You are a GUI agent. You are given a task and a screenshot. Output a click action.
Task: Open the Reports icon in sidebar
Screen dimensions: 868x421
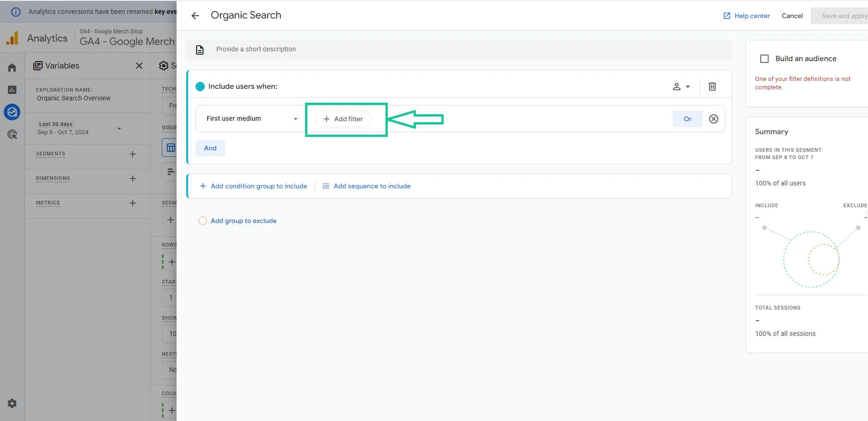click(12, 90)
